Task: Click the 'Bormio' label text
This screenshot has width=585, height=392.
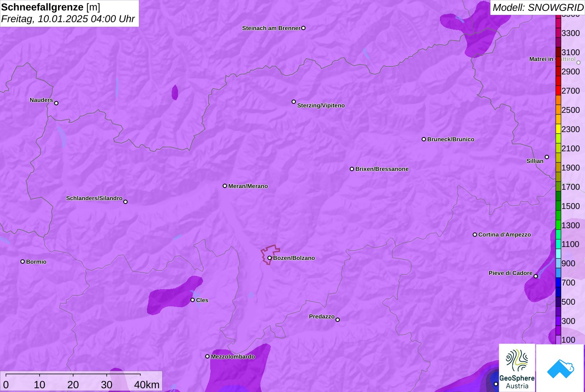Action: (x=36, y=262)
